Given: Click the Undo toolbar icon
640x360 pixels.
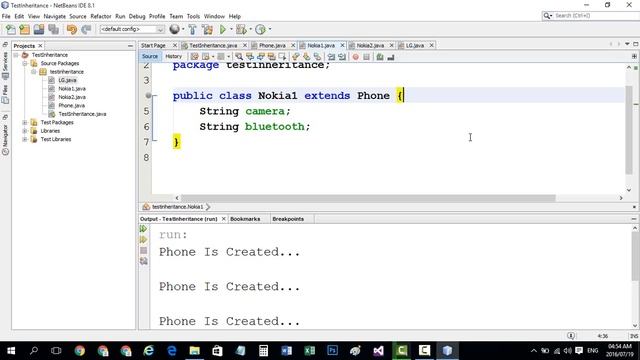Looking at the screenshot, I should 71,29.
